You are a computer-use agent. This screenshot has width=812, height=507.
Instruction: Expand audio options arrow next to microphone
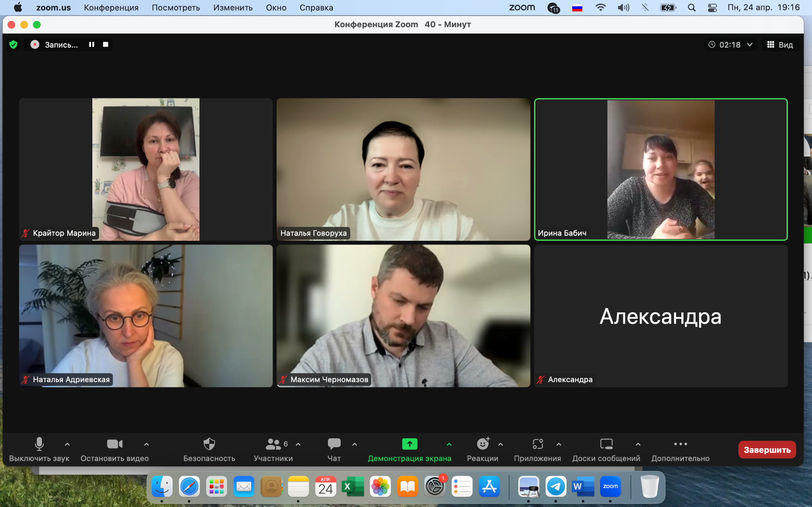[67, 444]
